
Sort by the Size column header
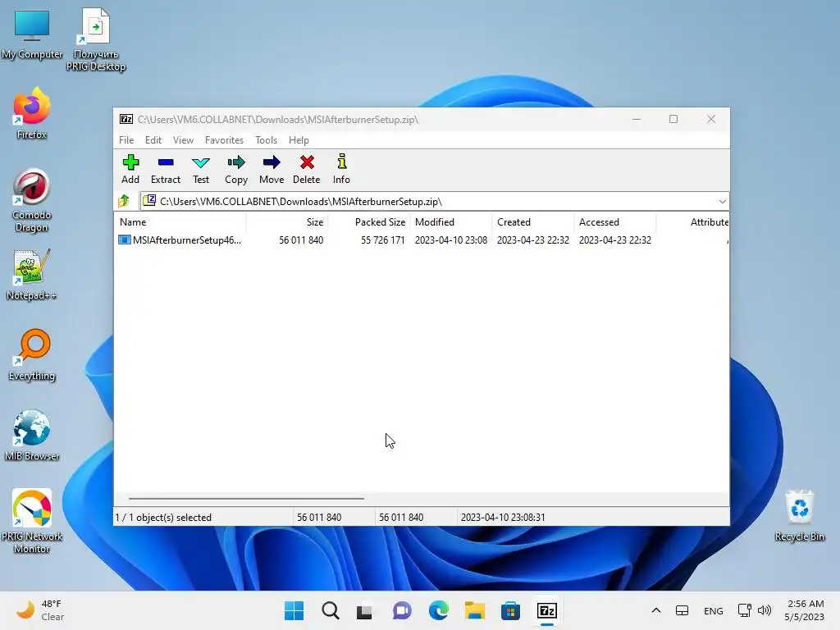[287, 221]
